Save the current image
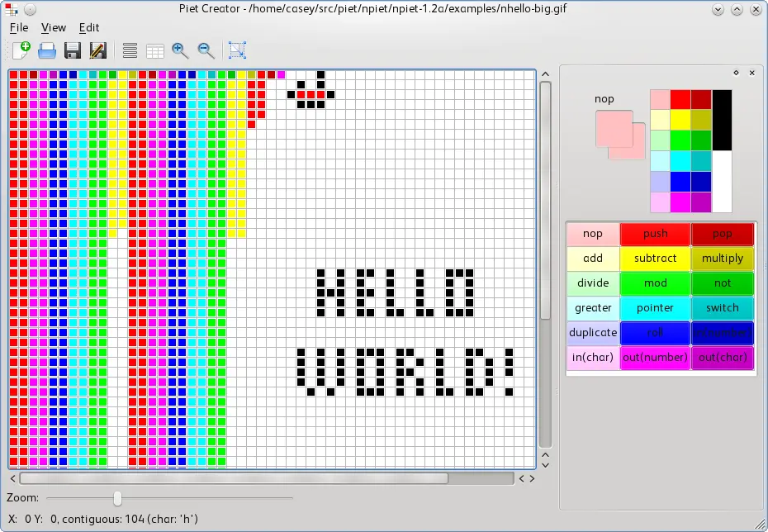768x532 pixels. tap(72, 50)
